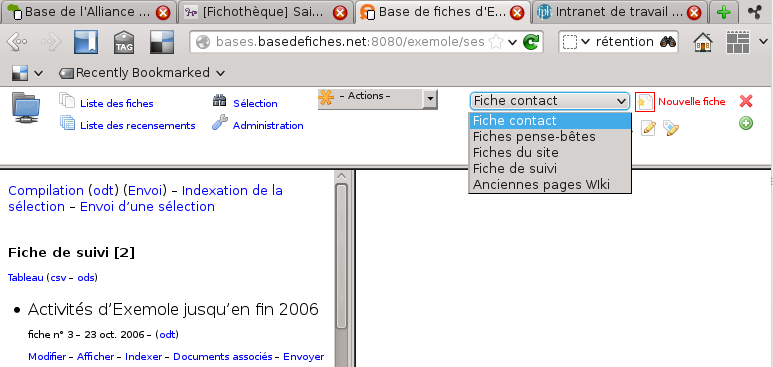Click the odt link next to Compilation
Viewport: 773px width, 367px height.
pos(104,190)
